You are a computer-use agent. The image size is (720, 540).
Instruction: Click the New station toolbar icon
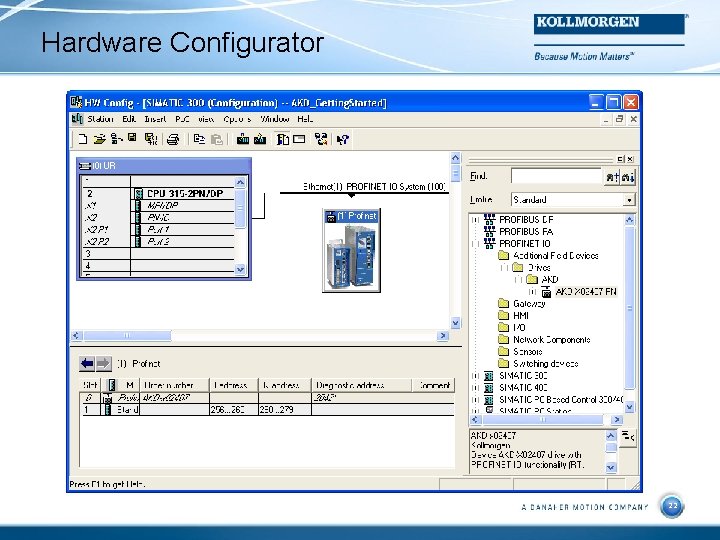point(83,139)
